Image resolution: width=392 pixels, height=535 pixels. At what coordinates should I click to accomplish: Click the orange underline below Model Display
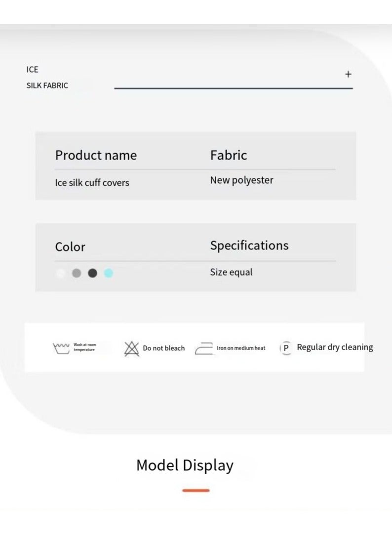pos(196,491)
